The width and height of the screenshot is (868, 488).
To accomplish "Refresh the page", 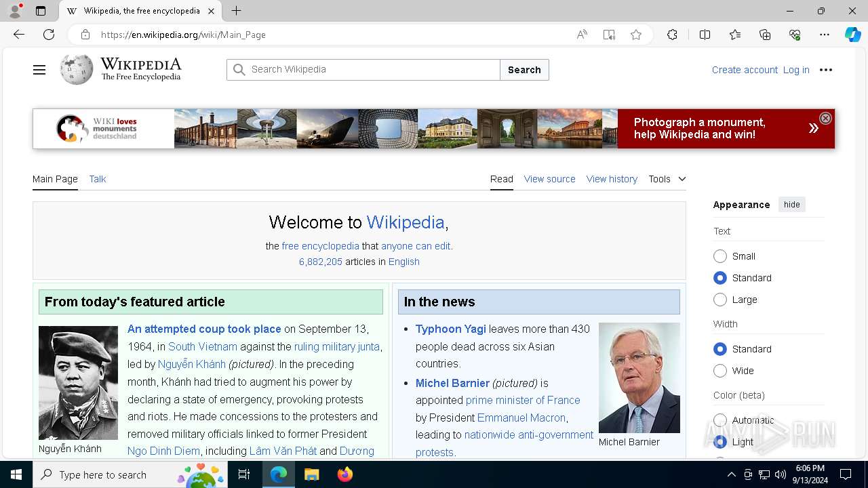I will click(x=49, y=35).
